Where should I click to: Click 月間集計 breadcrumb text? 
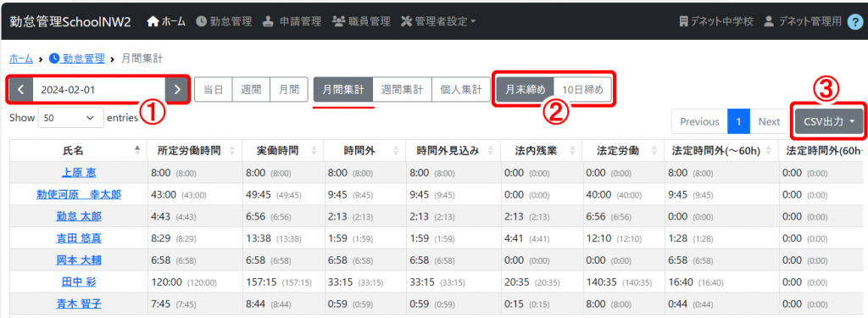142,58
